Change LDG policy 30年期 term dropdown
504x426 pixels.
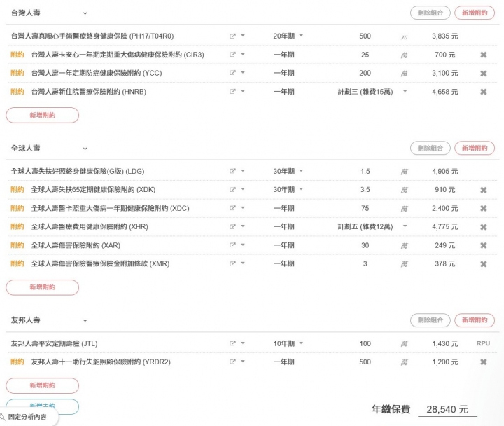pyautogui.click(x=288, y=171)
